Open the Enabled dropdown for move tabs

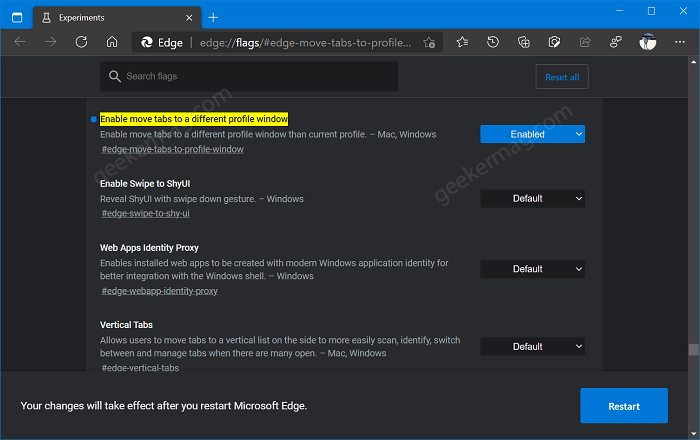(532, 134)
